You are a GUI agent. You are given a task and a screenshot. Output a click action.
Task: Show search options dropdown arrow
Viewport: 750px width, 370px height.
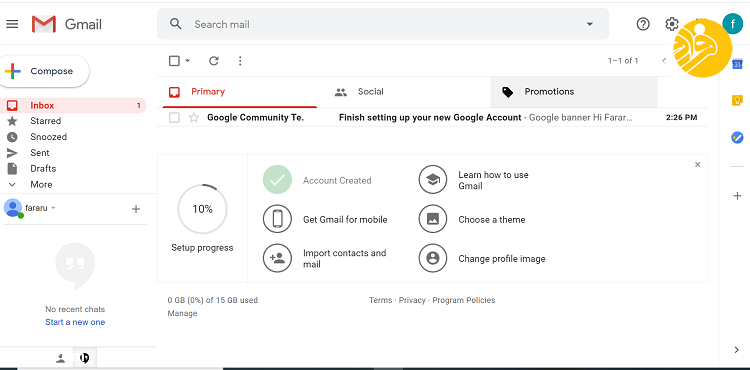click(590, 24)
